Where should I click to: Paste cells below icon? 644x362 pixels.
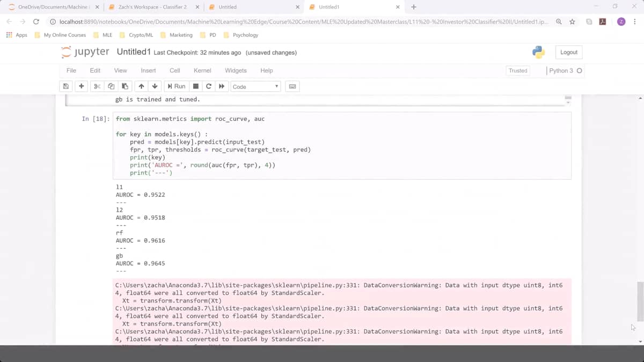(125, 86)
